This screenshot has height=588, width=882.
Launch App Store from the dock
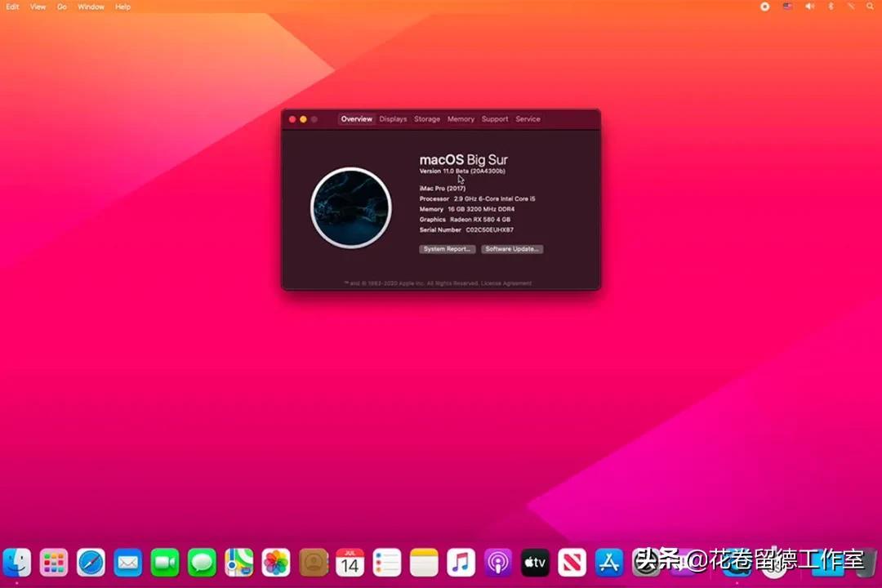pos(609,562)
